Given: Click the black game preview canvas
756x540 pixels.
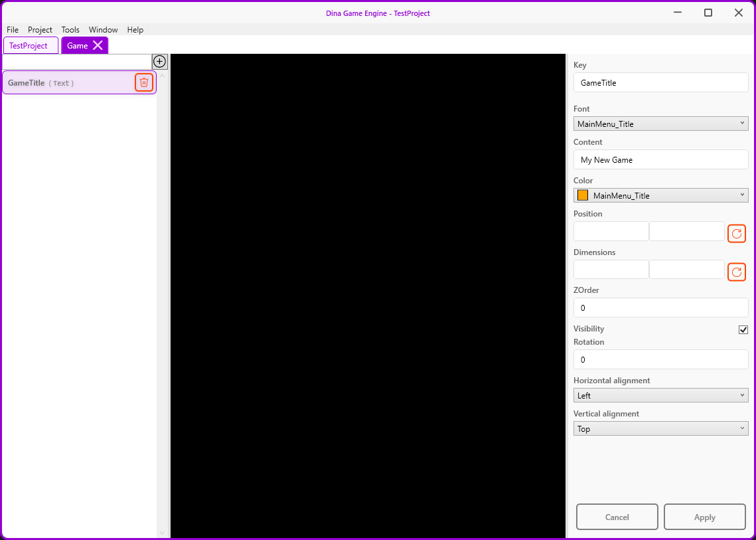Looking at the screenshot, I should pyautogui.click(x=368, y=296).
